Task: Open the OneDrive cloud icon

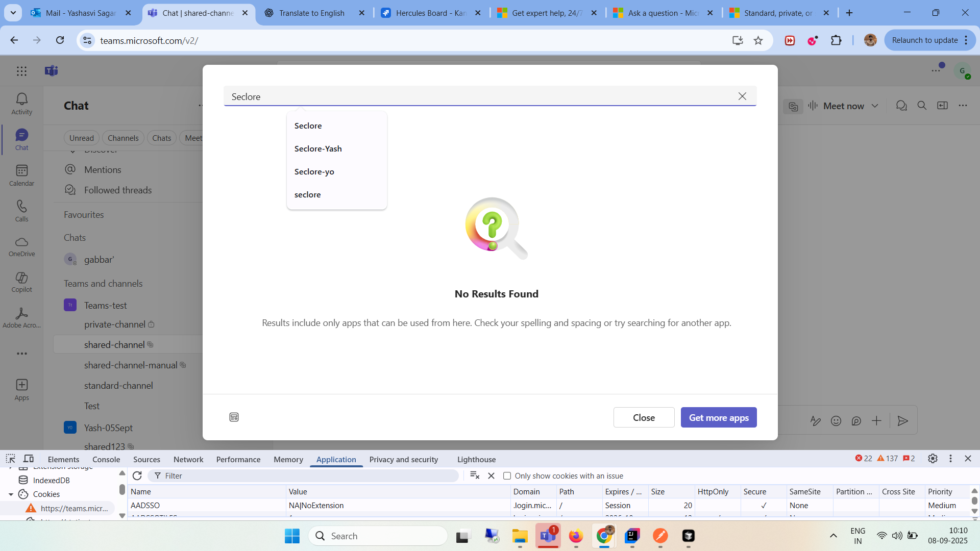Action: pyautogui.click(x=21, y=246)
